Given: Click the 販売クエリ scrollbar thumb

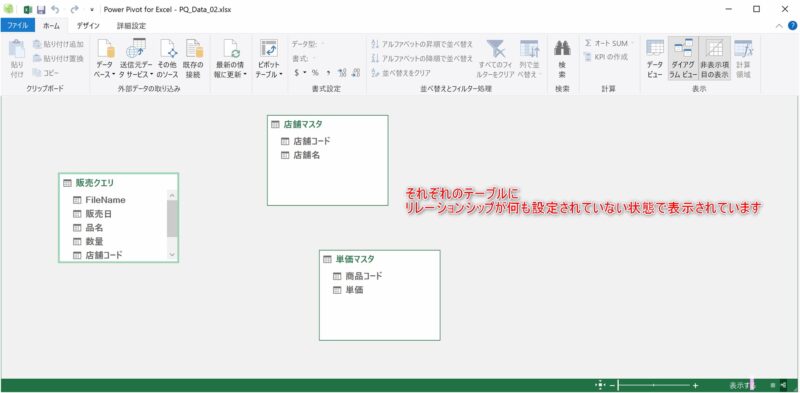Looking at the screenshot, I should click(172, 218).
